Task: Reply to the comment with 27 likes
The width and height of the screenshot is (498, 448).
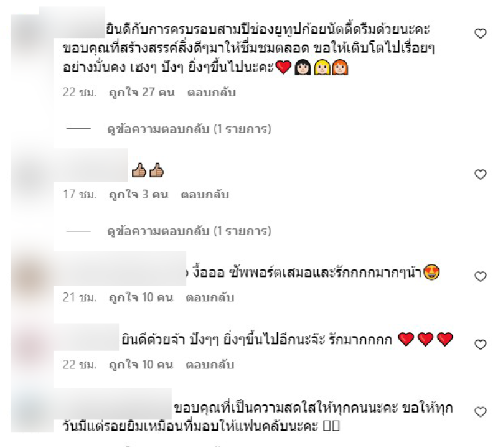Action: [x=212, y=93]
